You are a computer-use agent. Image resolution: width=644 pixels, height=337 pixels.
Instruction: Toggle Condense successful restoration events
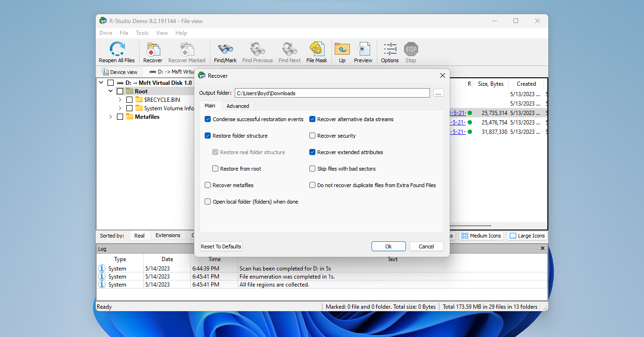[x=208, y=119]
